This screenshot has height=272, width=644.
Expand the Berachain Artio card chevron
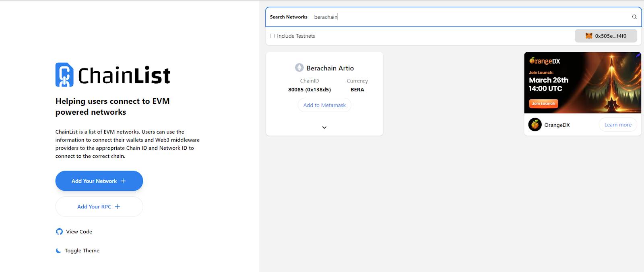pyautogui.click(x=324, y=128)
